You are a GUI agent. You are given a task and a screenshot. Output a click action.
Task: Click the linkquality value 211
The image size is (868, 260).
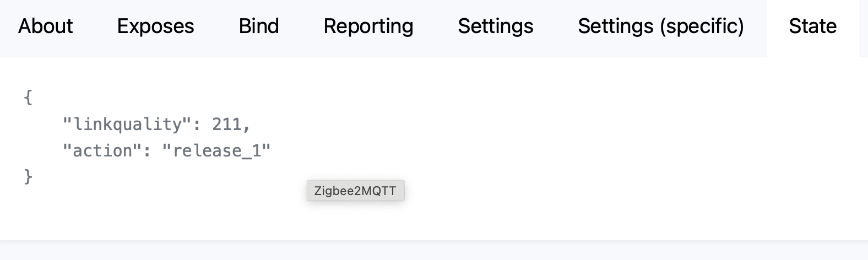[227, 124]
